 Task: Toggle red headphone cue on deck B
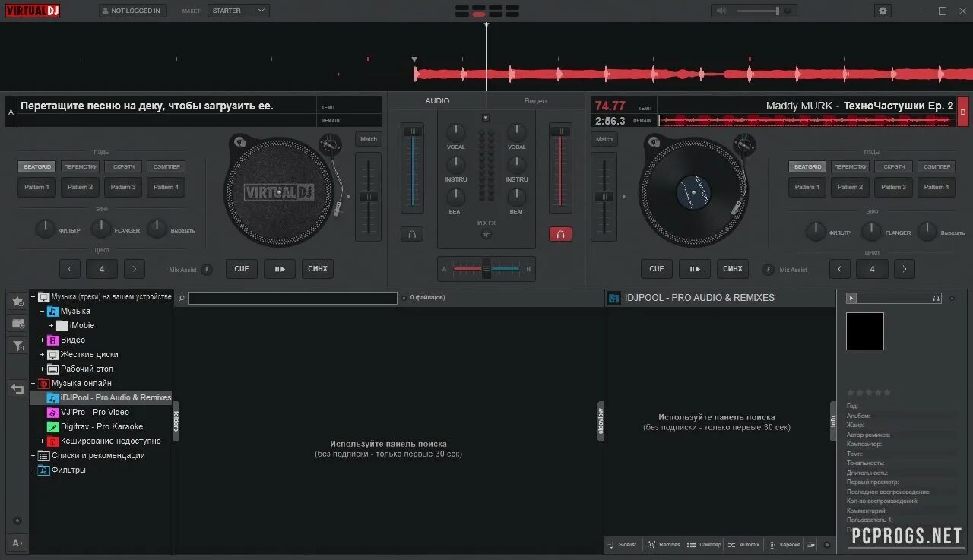pyautogui.click(x=560, y=234)
